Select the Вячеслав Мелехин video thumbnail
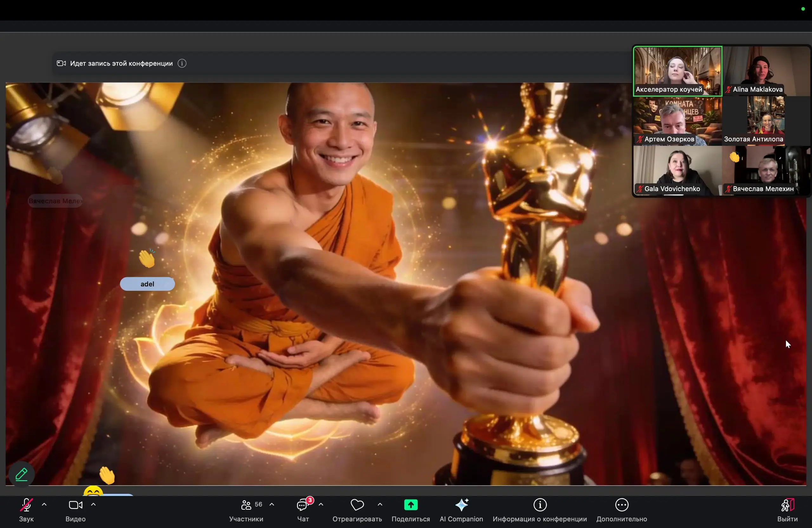812x528 pixels. point(766,171)
